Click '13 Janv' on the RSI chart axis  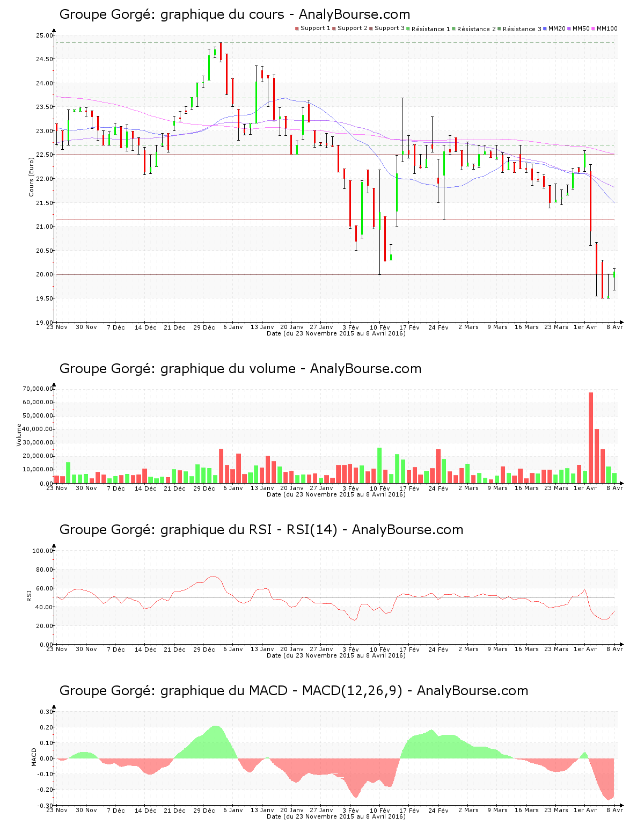point(262,649)
